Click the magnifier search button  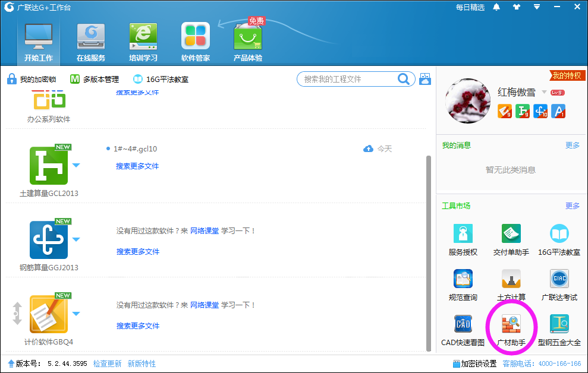(403, 79)
